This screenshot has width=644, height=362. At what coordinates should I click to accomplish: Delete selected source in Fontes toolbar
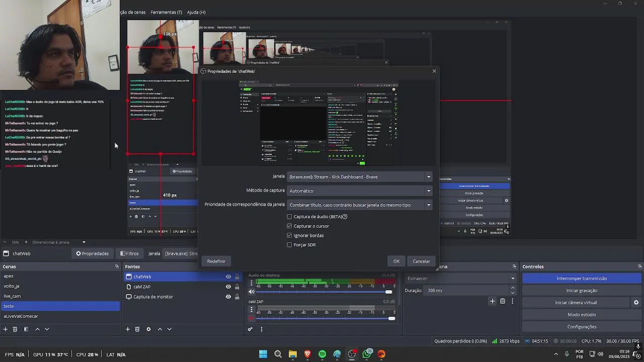137,329
